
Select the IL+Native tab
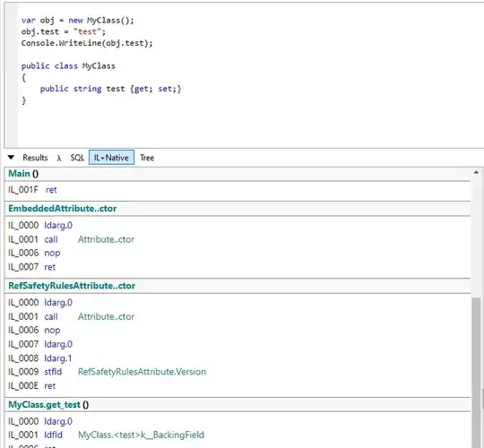coord(111,158)
